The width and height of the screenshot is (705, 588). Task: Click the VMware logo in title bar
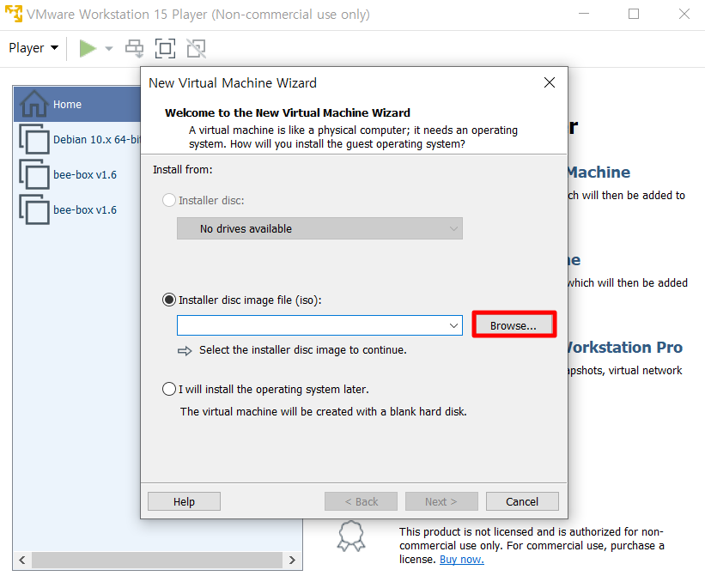(14, 14)
